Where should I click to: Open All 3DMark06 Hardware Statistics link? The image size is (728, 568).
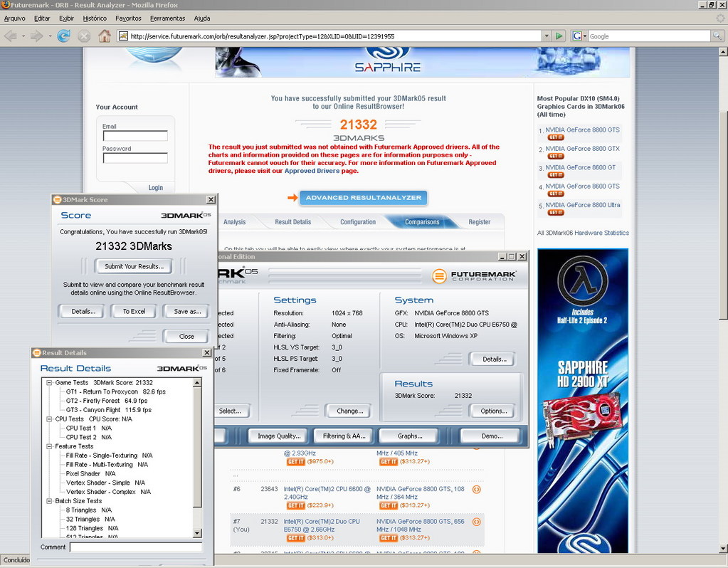click(583, 233)
